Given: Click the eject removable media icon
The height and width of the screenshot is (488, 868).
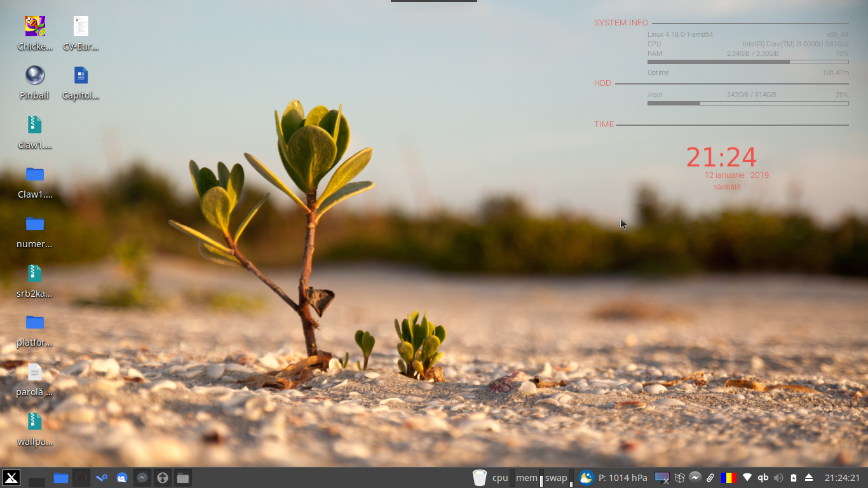Looking at the screenshot, I should 809,478.
